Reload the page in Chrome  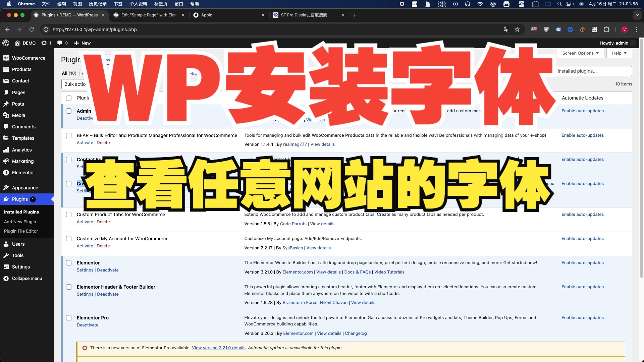32,29
